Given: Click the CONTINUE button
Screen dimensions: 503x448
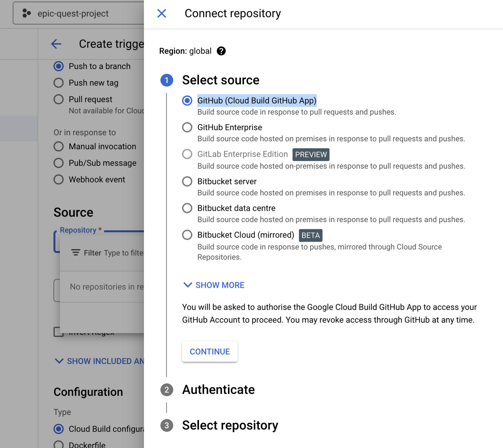Looking at the screenshot, I should coord(210,352).
